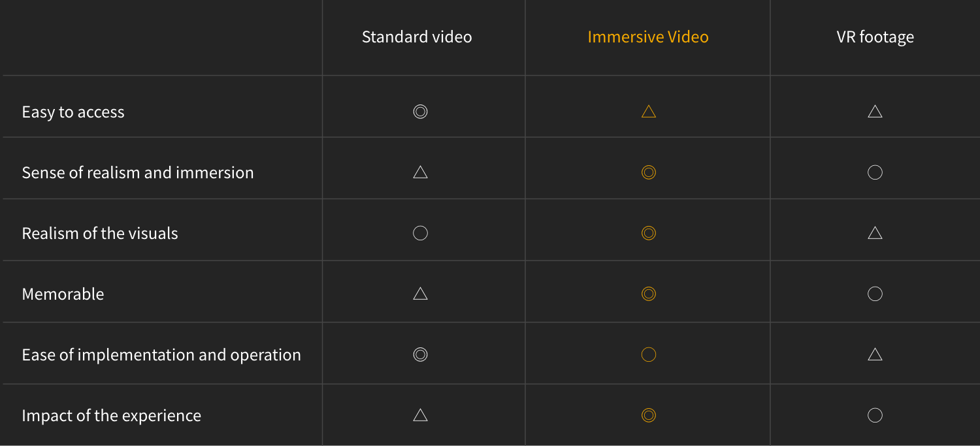
Task: Select Immersive Video double circle for Realism of visuals
Action: (648, 233)
